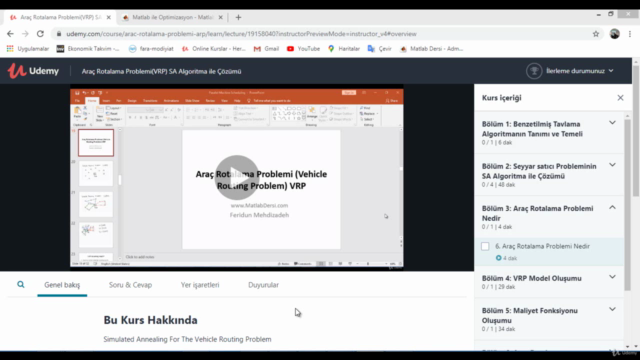Reload the page
640x360 pixels.
tap(40, 34)
